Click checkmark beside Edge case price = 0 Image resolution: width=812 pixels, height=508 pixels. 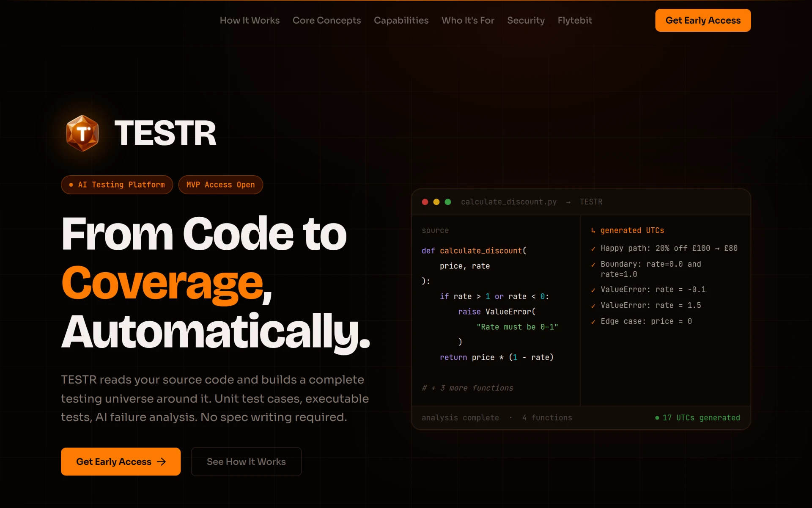593,322
